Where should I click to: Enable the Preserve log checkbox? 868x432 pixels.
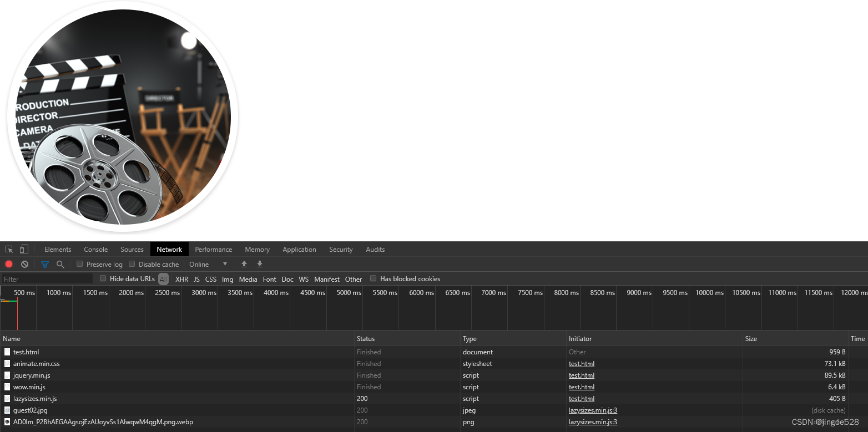tap(79, 264)
